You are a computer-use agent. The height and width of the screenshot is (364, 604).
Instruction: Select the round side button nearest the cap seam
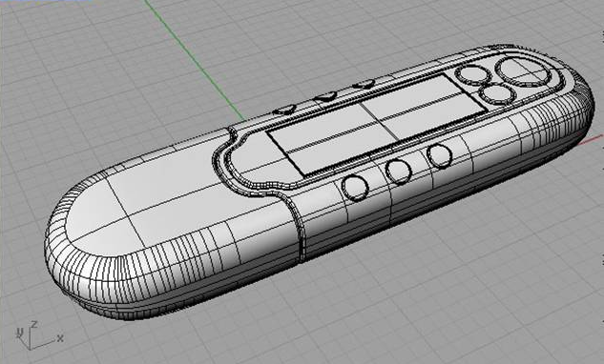(355, 188)
